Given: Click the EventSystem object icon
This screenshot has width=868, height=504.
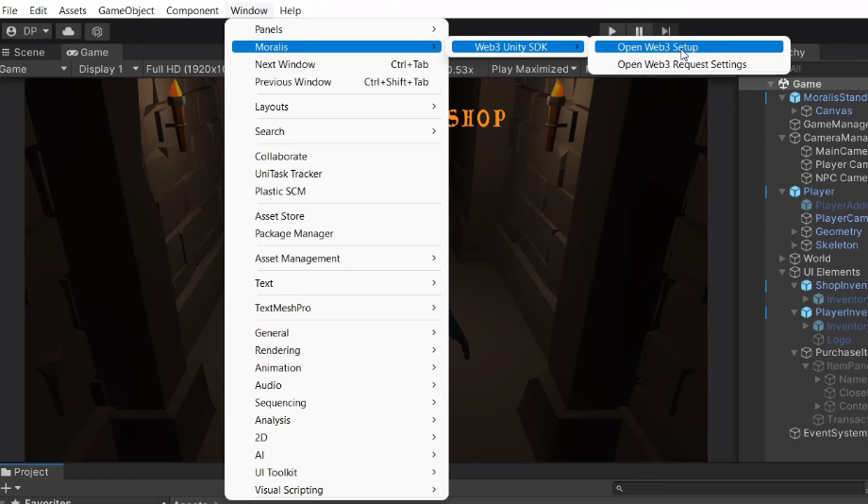Looking at the screenshot, I should pyautogui.click(x=795, y=433).
